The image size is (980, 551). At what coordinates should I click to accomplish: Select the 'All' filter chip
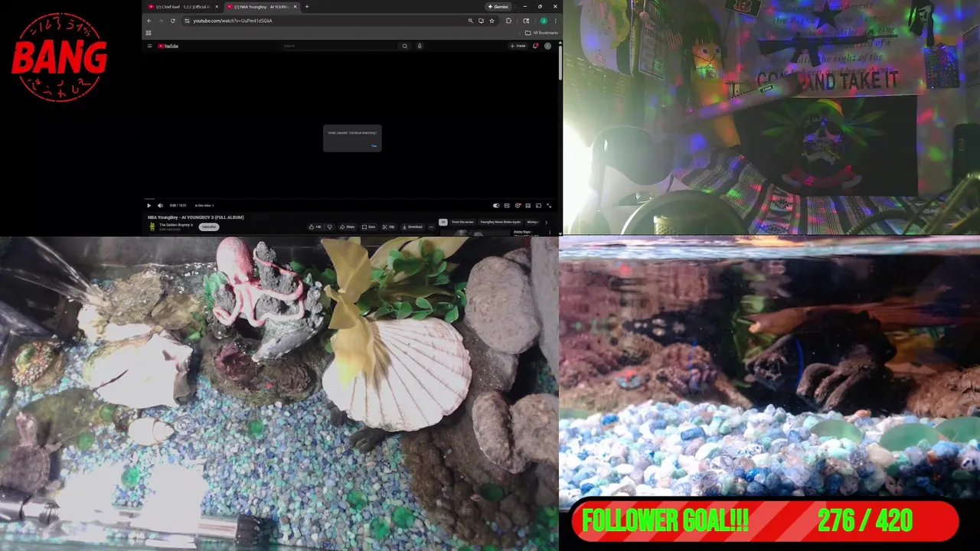pos(443,222)
